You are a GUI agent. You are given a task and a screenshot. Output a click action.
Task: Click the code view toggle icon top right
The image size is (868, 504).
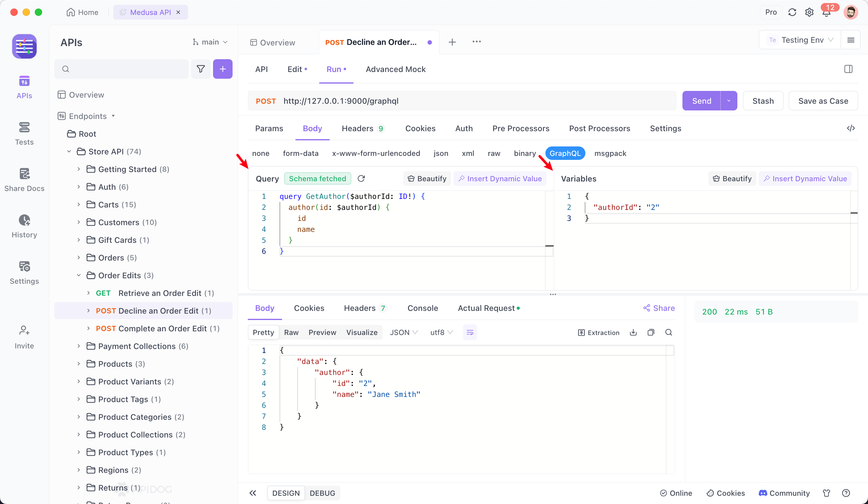851,128
